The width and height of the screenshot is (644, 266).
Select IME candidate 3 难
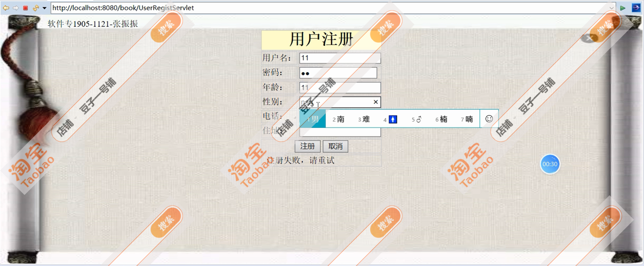(x=364, y=119)
